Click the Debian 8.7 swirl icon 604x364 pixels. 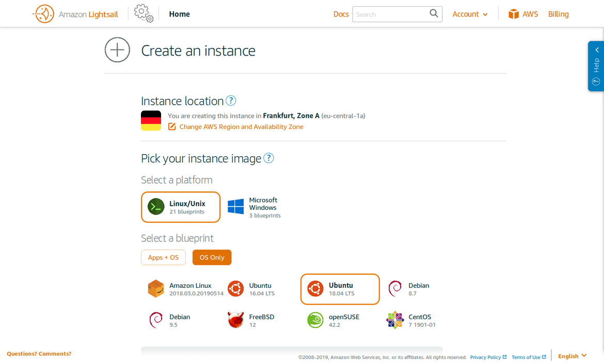[395, 289]
